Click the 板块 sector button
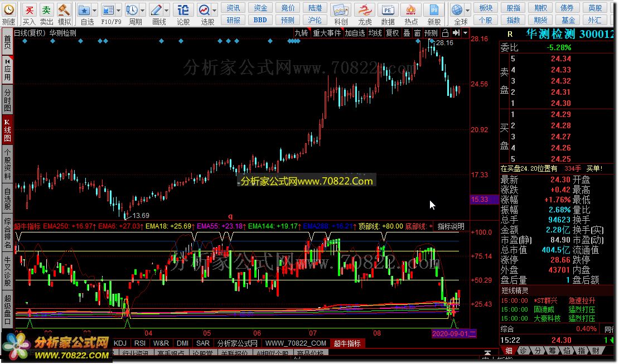 point(486,8)
